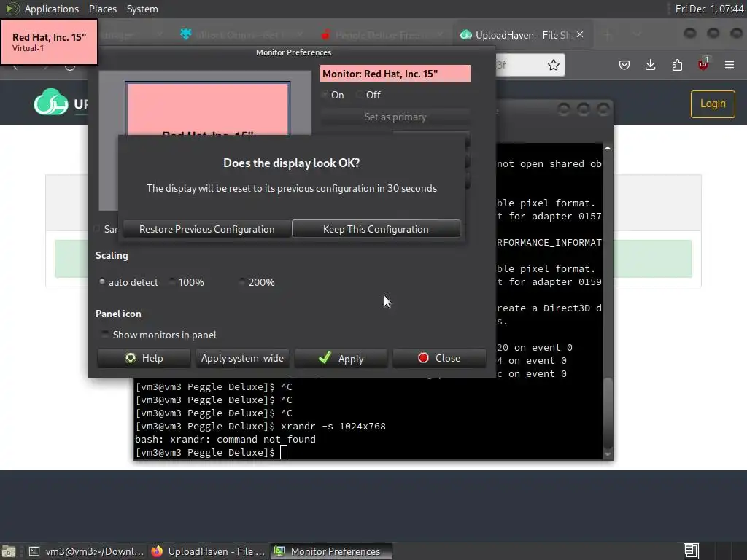747x560 pixels.
Task: Click the uBlock Origin shield icon
Action: pos(703,65)
